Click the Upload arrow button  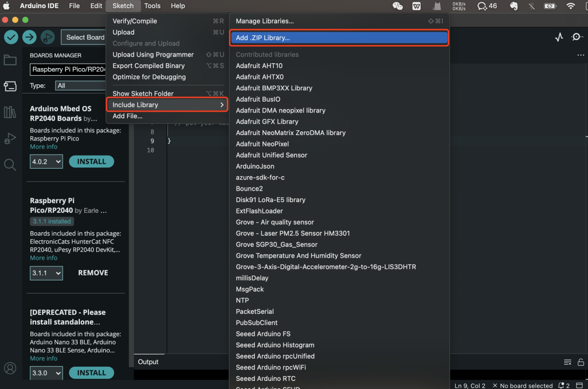click(29, 37)
